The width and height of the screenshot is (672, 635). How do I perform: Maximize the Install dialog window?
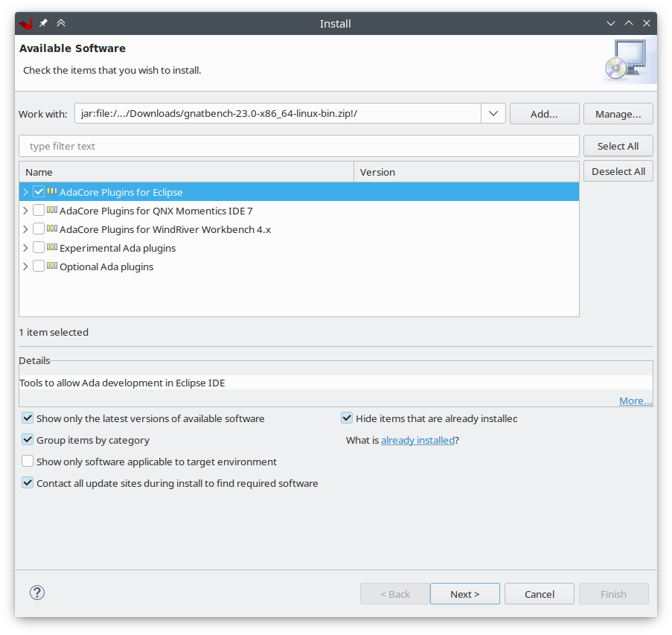[629, 23]
